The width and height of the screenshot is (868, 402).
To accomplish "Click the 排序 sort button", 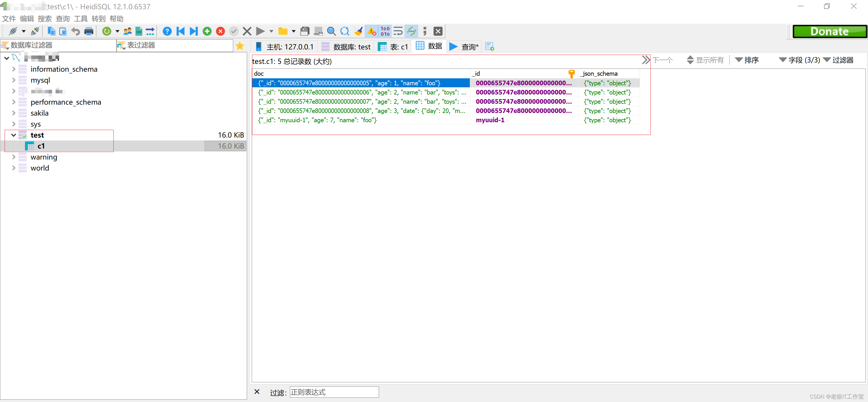I will point(747,60).
